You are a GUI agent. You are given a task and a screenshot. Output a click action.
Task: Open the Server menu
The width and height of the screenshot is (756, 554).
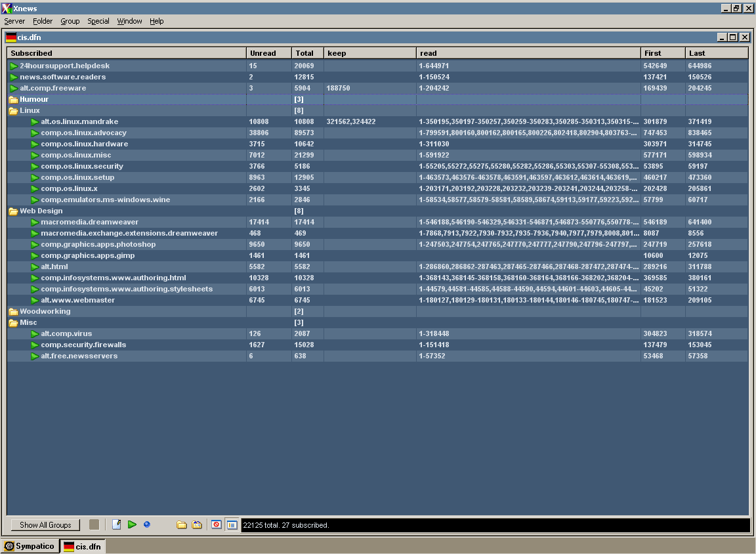click(14, 21)
